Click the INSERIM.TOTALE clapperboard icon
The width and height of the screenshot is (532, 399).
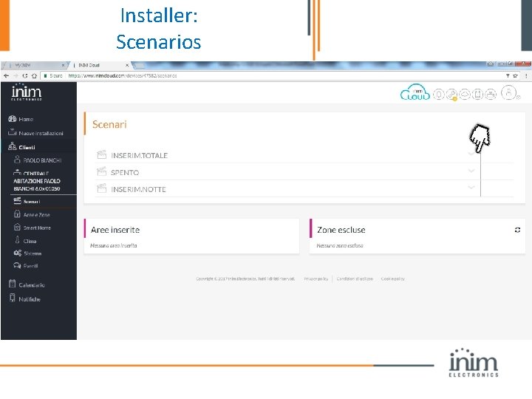tap(101, 154)
